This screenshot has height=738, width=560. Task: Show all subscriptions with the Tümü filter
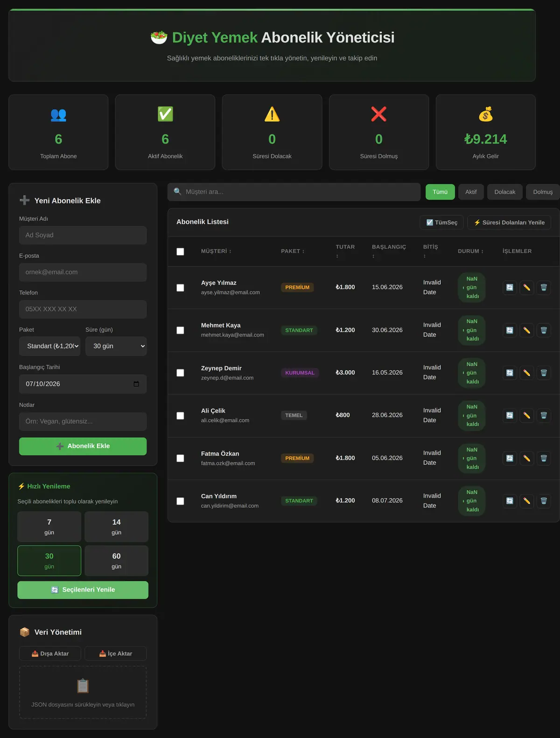(x=440, y=192)
